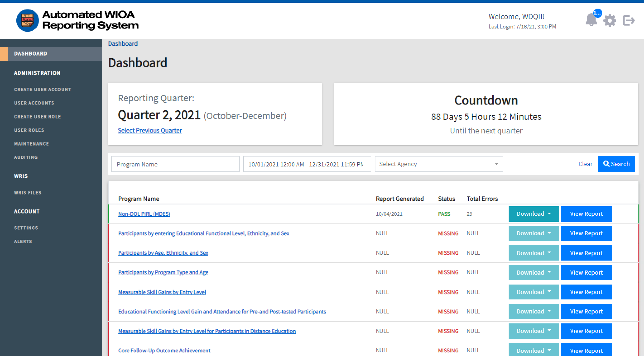Open Core Follow-Up Outcome Achievement link
Viewport: 644px width, 356px height.
click(x=164, y=351)
